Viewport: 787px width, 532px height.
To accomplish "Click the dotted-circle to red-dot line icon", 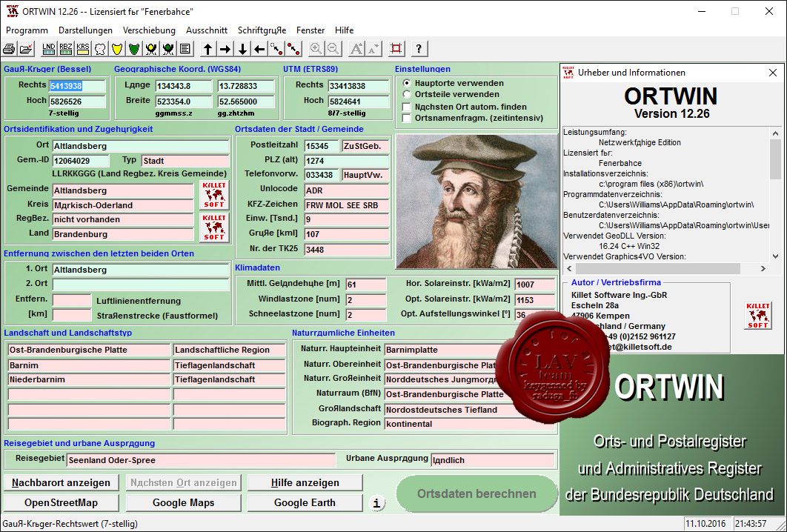I will (276, 49).
